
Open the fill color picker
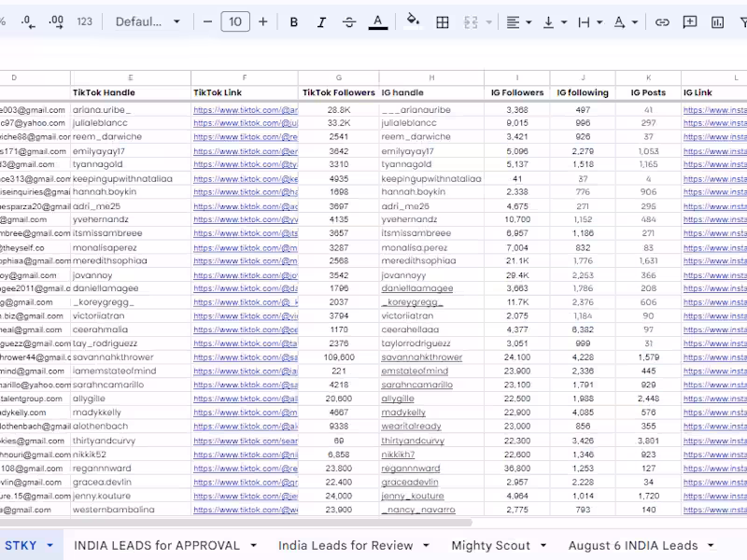coord(413,21)
